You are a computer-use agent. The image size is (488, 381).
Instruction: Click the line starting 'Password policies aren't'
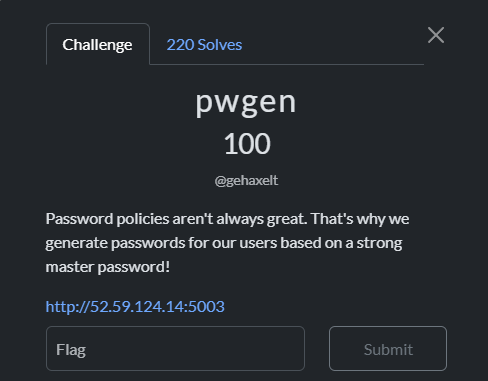coord(227,219)
